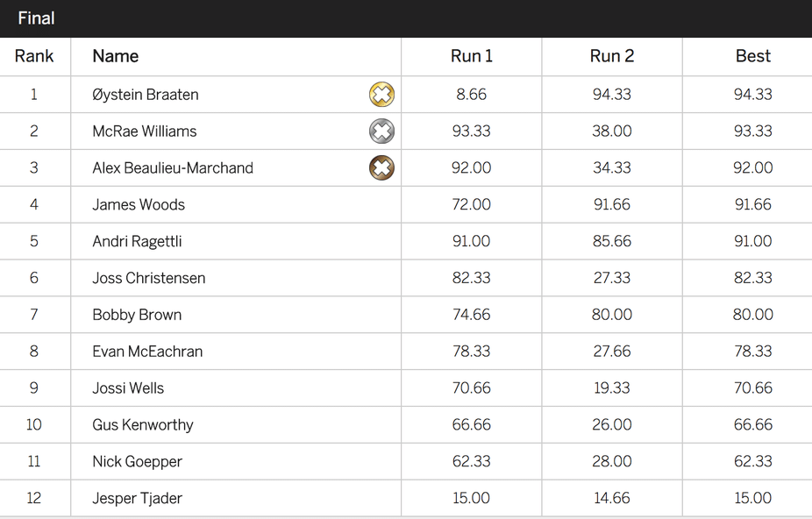This screenshot has height=519, width=812.
Task: Click the Name column header
Action: point(116,56)
